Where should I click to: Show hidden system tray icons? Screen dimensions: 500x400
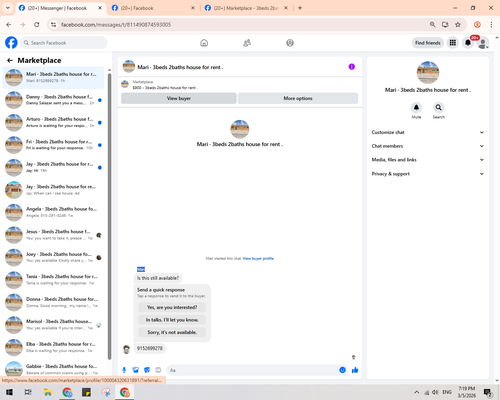416,392
